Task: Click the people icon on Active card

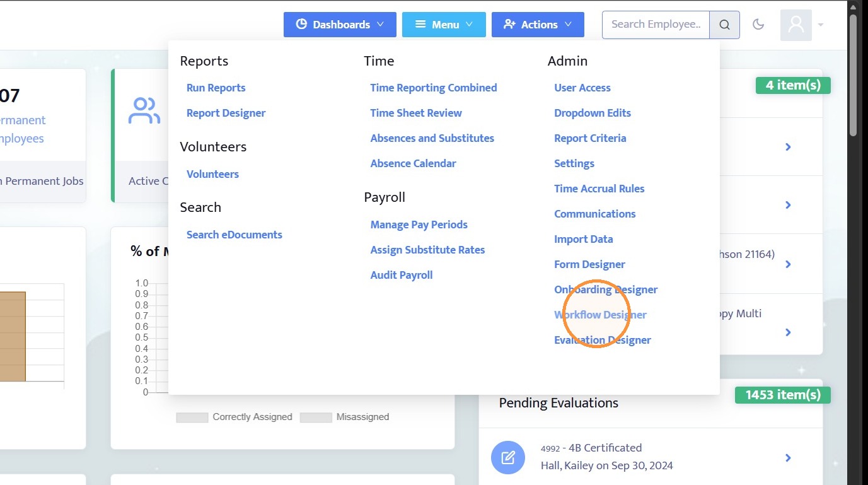Action: coord(144,111)
